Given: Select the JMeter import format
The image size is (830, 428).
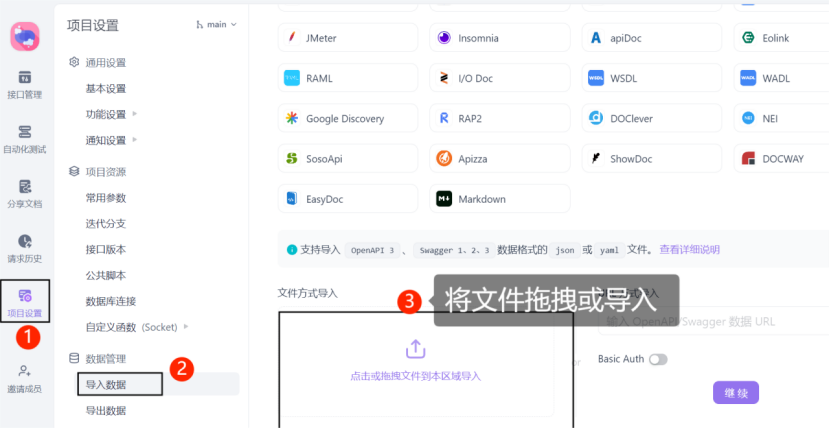Looking at the screenshot, I should (x=348, y=38).
